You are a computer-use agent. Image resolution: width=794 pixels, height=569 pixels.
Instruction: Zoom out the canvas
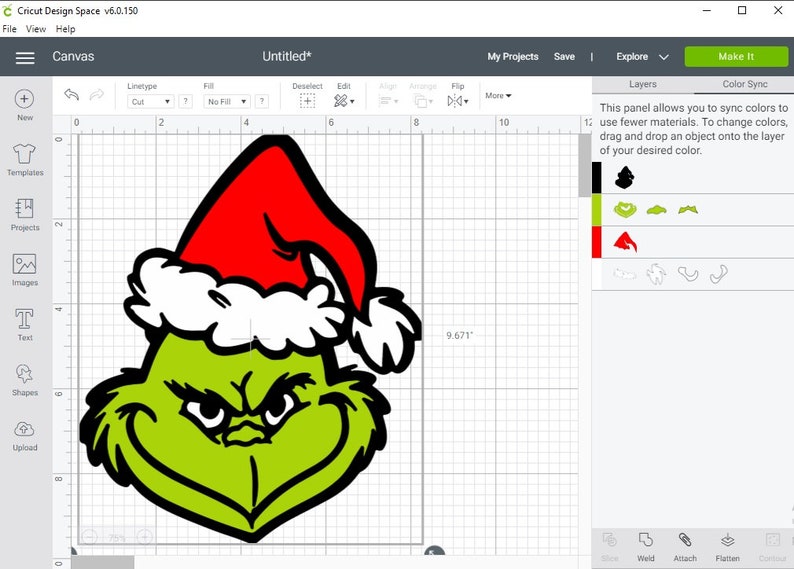coord(89,537)
